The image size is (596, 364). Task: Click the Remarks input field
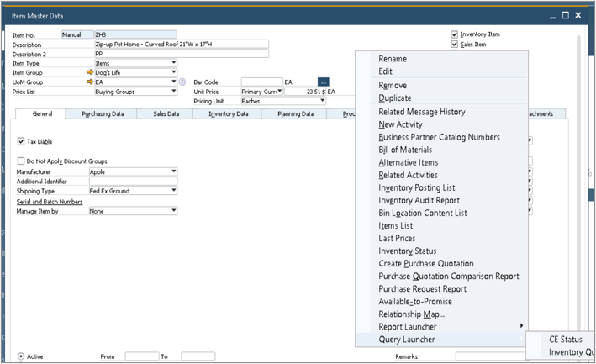tap(490, 356)
